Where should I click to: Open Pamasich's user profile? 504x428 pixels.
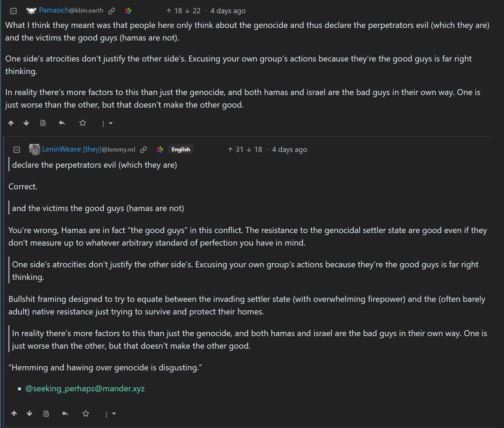pos(71,11)
